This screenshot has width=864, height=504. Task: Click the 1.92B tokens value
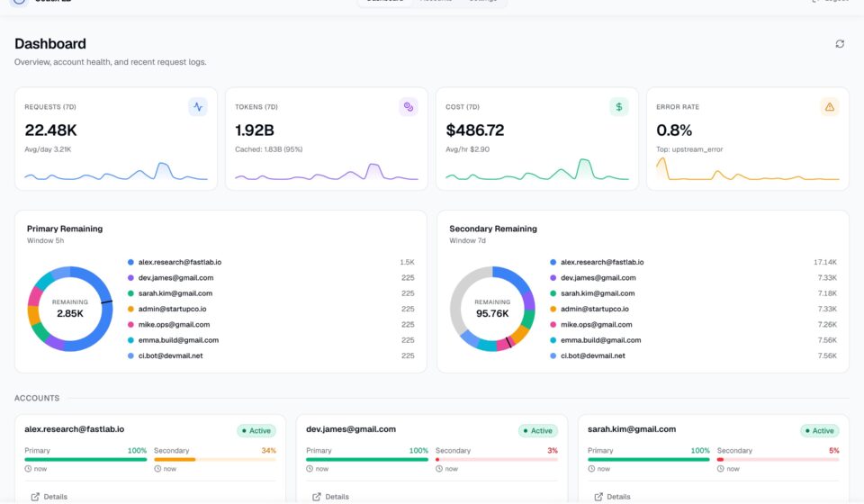[x=255, y=130]
